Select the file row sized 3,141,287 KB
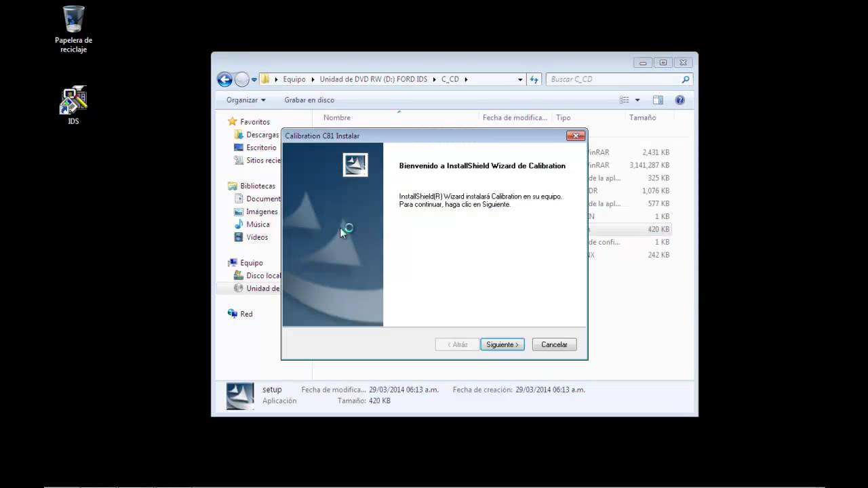The width and height of the screenshot is (868, 488). [x=629, y=165]
